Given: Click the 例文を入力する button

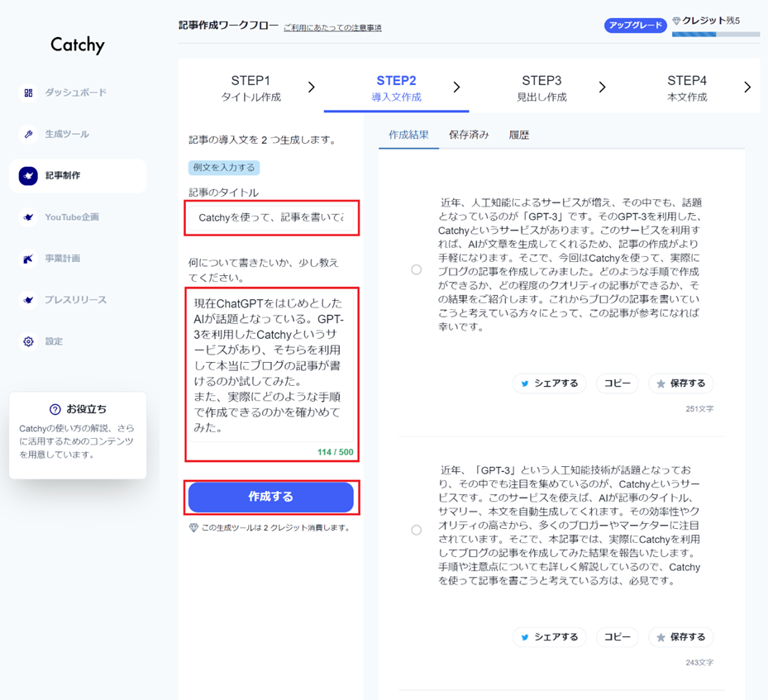Looking at the screenshot, I should (x=224, y=168).
